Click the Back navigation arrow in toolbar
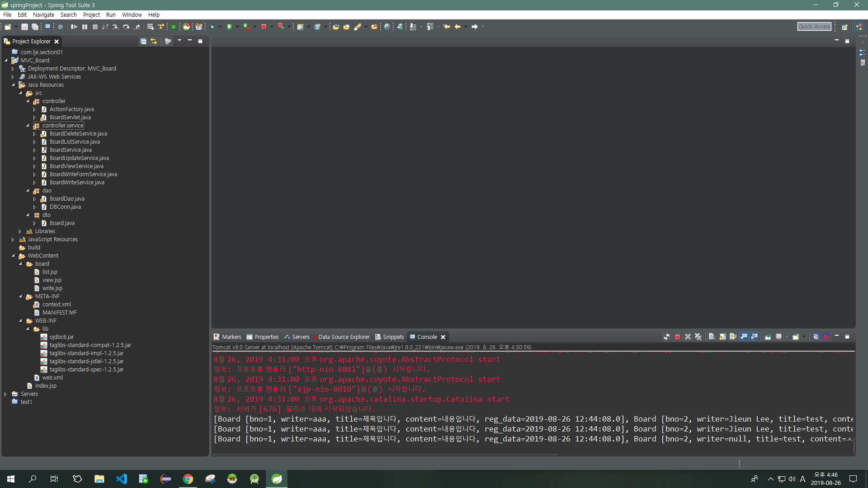868x488 pixels. click(458, 27)
